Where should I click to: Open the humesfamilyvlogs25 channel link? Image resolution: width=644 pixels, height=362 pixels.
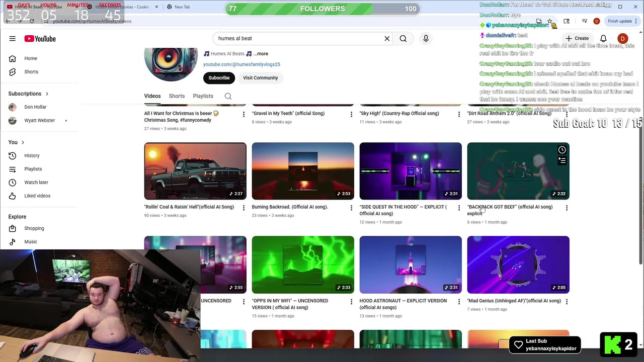pos(242,64)
